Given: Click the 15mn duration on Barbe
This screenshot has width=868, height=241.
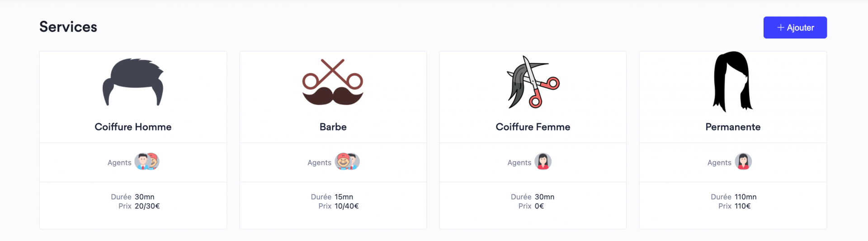Looking at the screenshot, I should pos(344,197).
